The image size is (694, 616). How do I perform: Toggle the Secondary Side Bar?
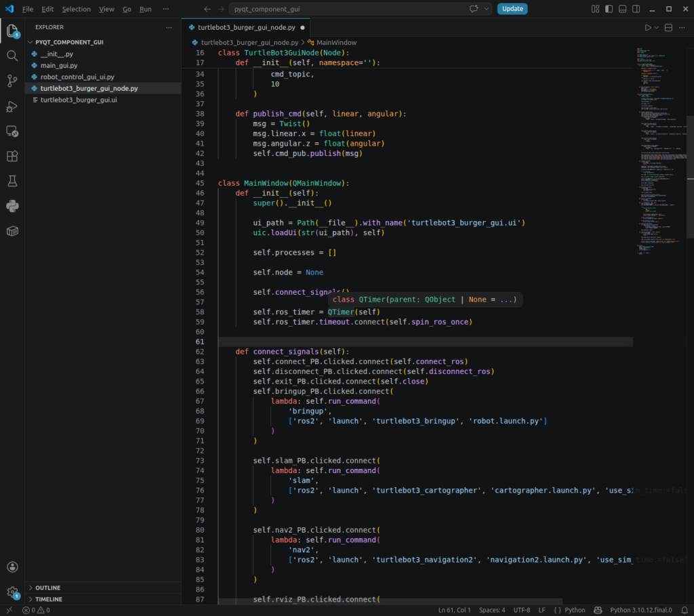coord(636,9)
